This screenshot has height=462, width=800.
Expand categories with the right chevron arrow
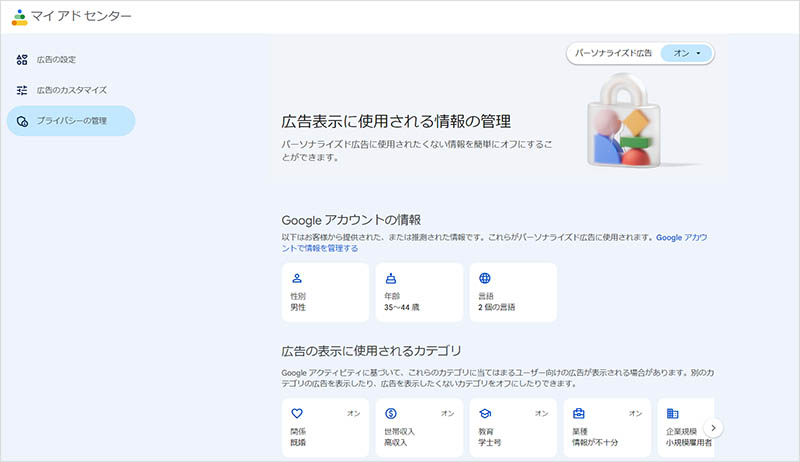pos(714,427)
